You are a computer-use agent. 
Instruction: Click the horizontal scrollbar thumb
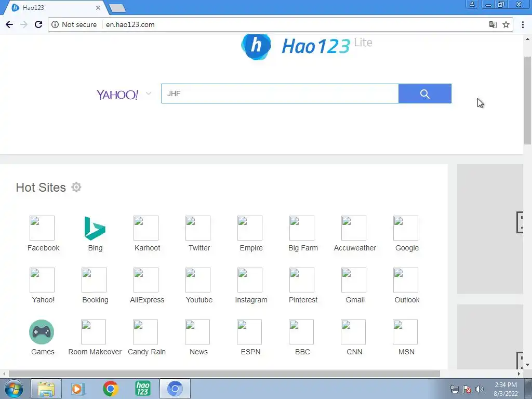point(224,374)
